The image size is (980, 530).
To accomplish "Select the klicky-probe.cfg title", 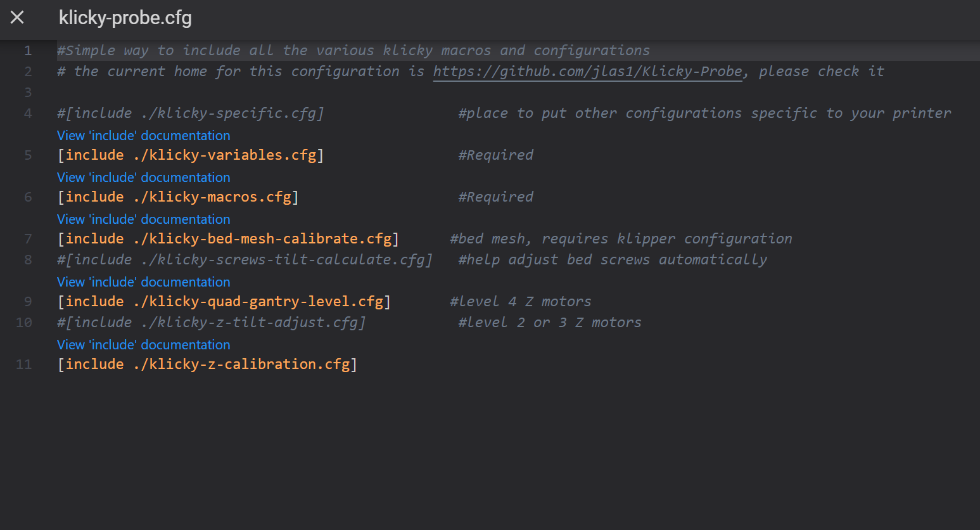I will [x=125, y=18].
